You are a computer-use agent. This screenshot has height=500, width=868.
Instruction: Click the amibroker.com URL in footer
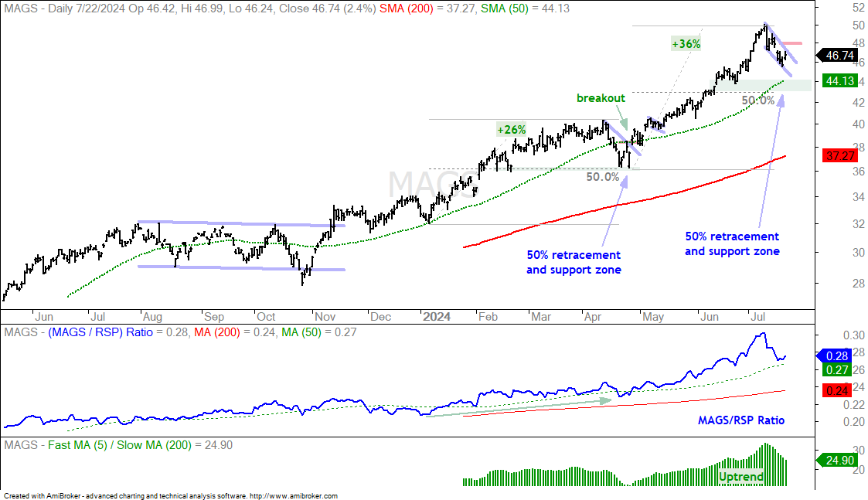294,496
